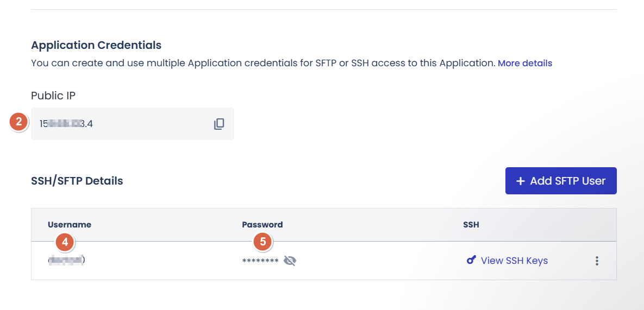Viewport: 644px width, 310px height.
Task: Click the SSH column header
Action: click(471, 225)
